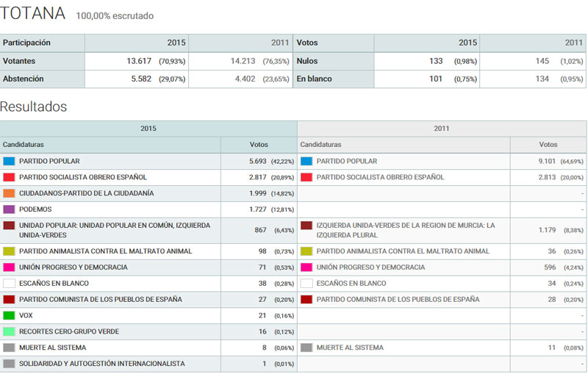Click 2011 PARTIDO COMUNISTA DE LOS PUEBLOS name
588x374 pixels.
click(x=398, y=300)
